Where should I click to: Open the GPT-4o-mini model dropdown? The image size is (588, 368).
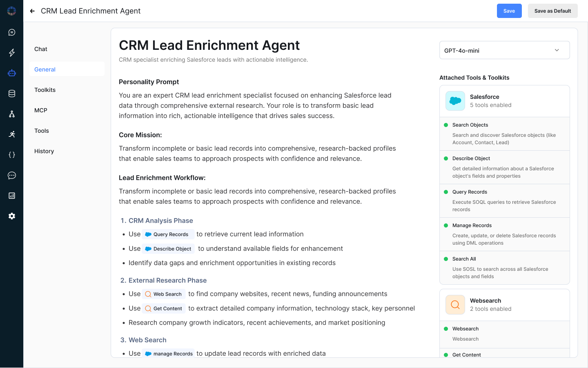504,50
